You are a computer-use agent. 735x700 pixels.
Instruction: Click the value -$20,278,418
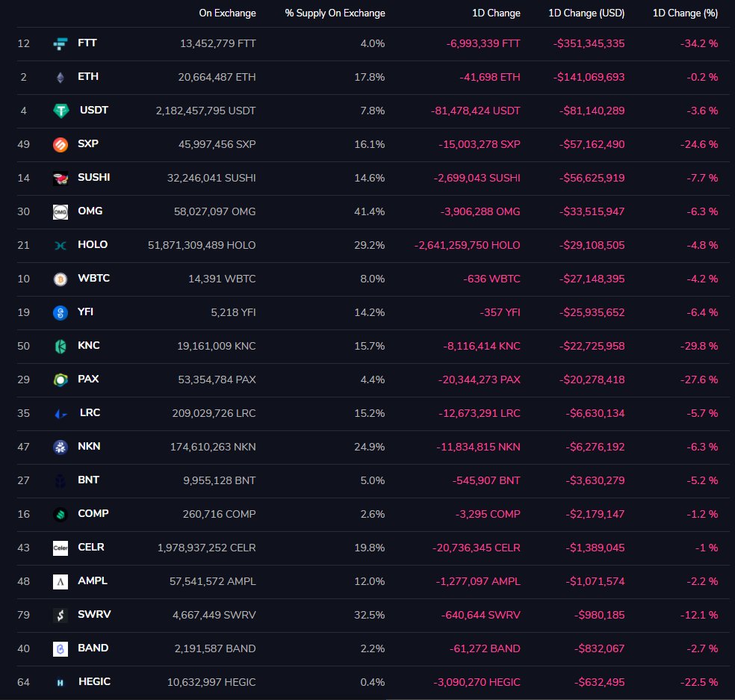[592, 380]
